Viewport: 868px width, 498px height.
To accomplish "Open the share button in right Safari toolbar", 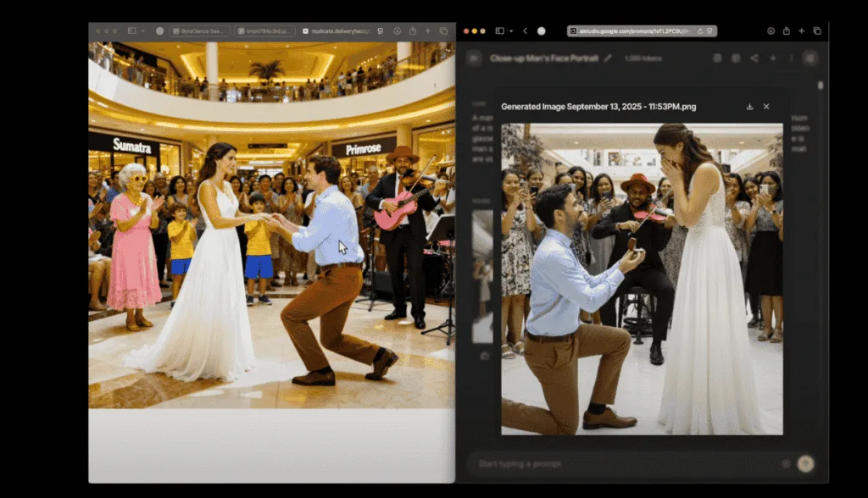I will (x=786, y=30).
